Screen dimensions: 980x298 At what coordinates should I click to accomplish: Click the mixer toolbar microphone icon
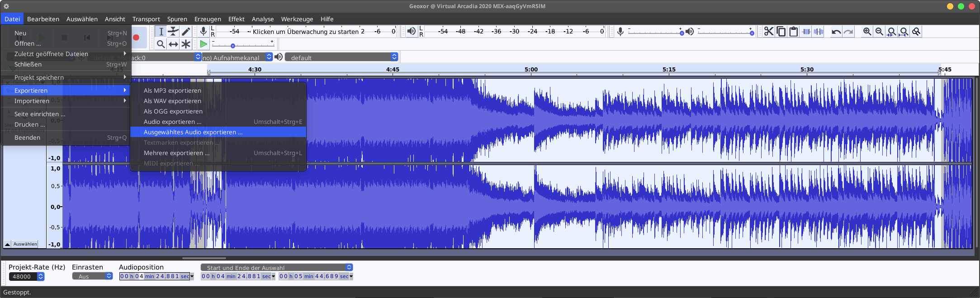tap(620, 31)
